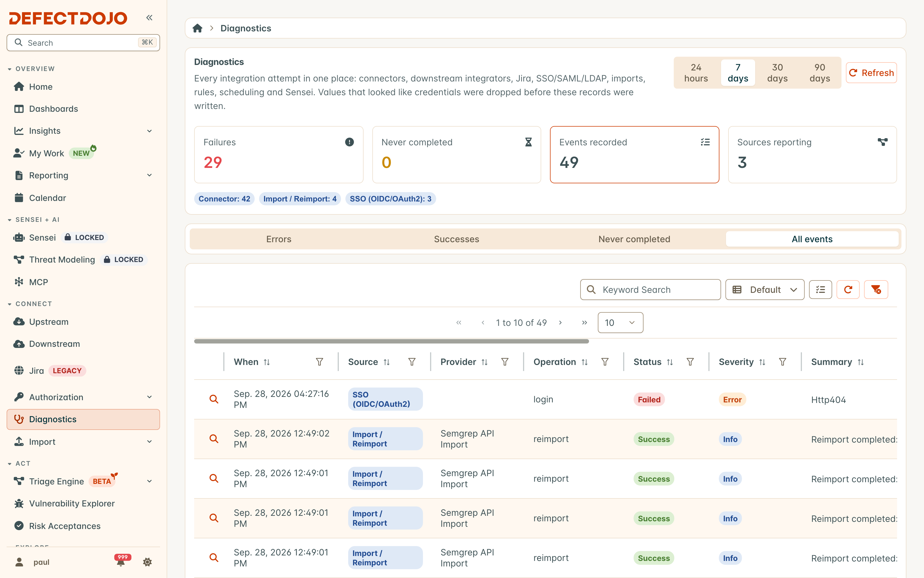Expand the Triage Engine menu
This screenshot has height=578, width=924.
tap(149, 481)
